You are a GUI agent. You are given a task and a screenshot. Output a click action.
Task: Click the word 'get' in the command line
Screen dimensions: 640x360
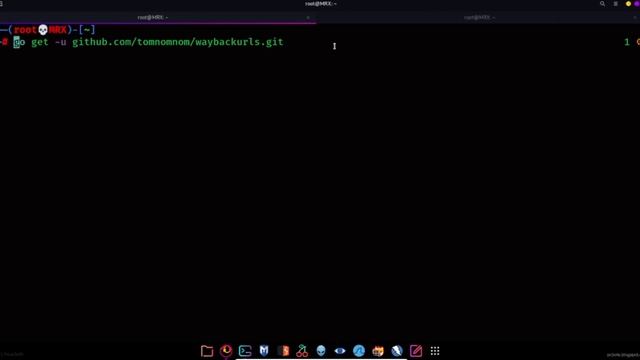pos(40,42)
